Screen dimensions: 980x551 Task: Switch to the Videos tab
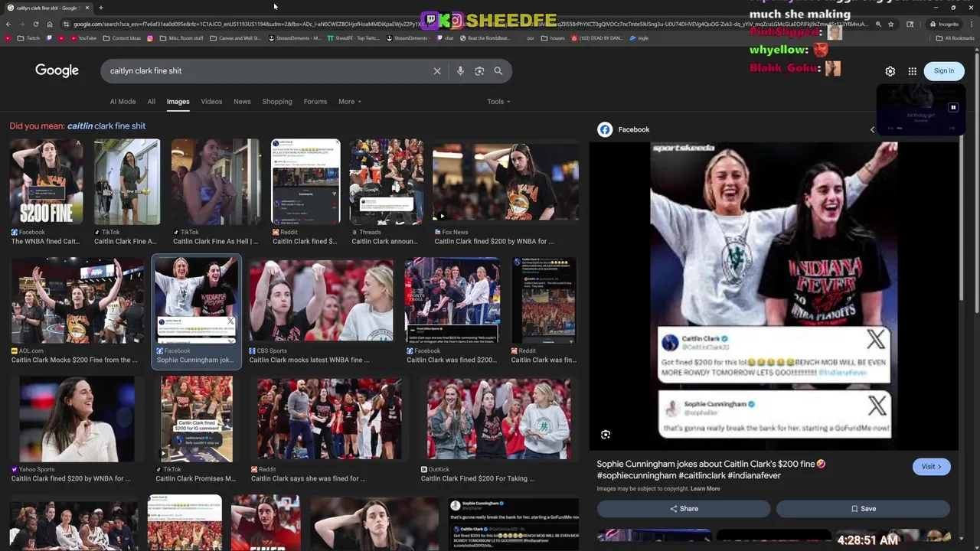tap(211, 101)
